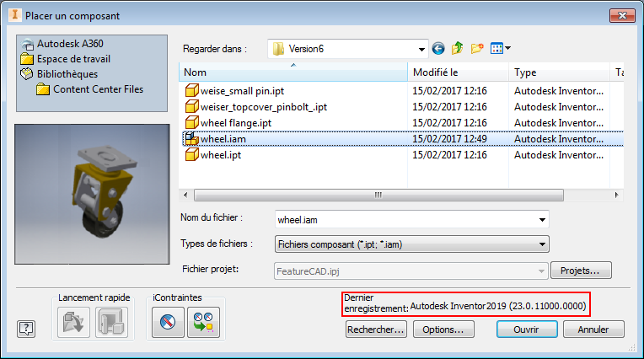Viewport: 644px width, 359px height.
Task: Expand the Regarder dans dropdown
Action: [x=421, y=49]
